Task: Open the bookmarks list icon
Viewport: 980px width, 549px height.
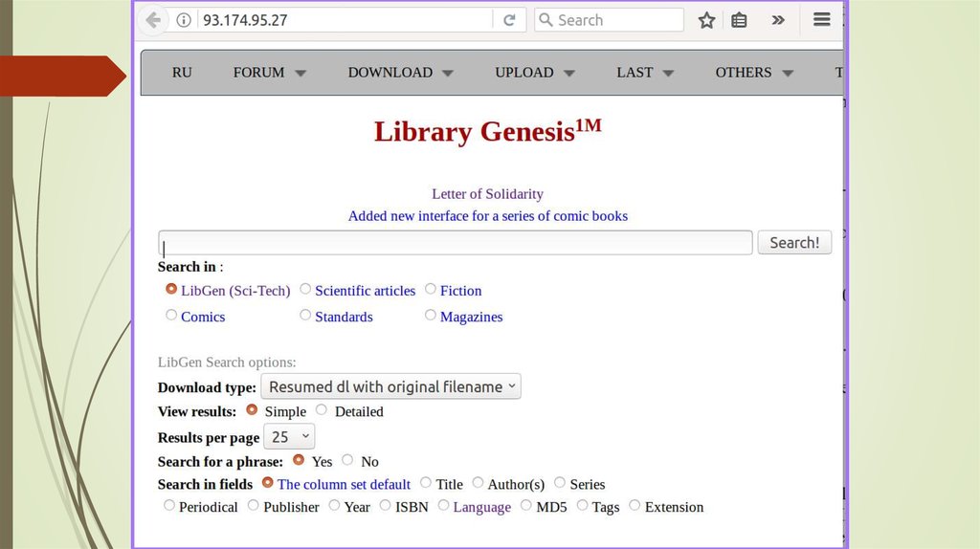Action: coord(739,20)
